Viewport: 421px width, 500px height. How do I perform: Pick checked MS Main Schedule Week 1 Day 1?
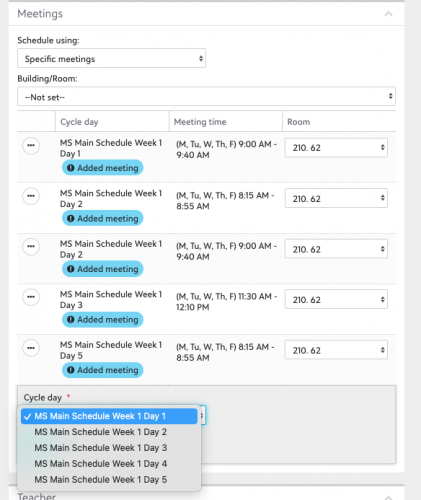click(109, 416)
